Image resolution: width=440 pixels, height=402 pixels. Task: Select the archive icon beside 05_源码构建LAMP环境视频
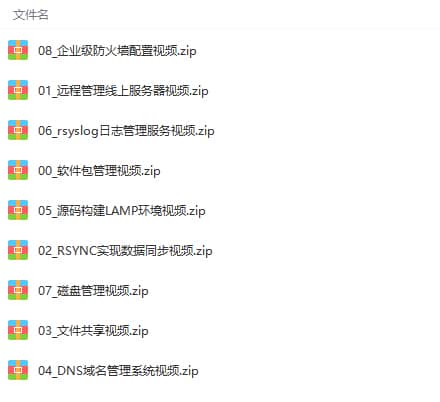click(x=18, y=210)
